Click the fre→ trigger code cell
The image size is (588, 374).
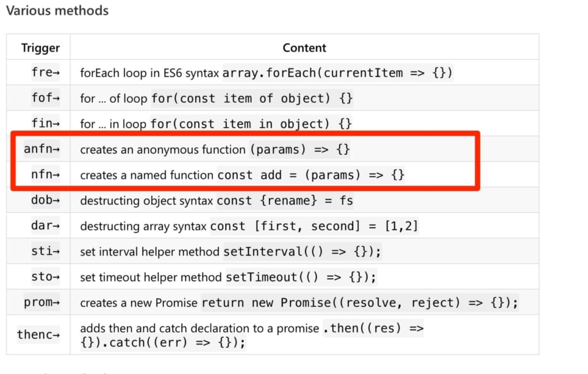click(45, 72)
